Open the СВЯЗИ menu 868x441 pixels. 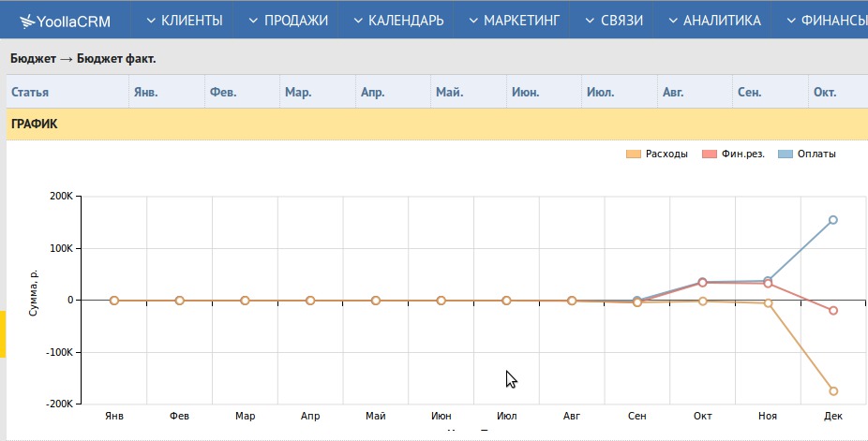click(x=614, y=21)
